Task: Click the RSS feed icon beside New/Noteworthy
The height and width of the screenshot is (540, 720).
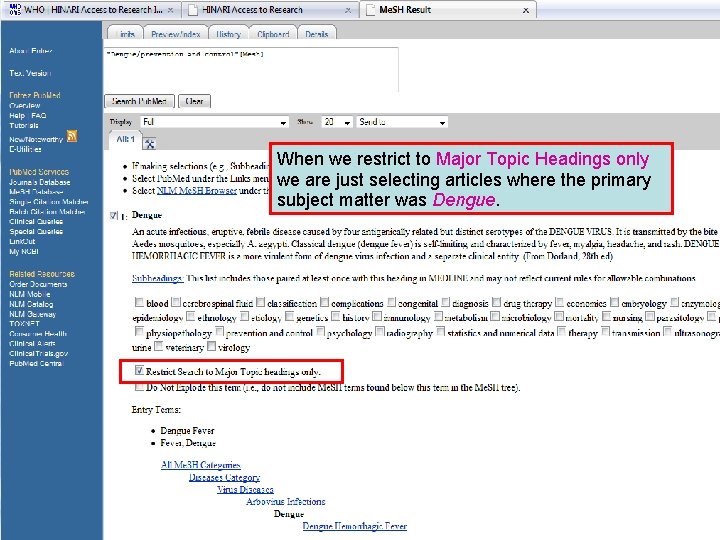Action: pyautogui.click(x=72, y=136)
